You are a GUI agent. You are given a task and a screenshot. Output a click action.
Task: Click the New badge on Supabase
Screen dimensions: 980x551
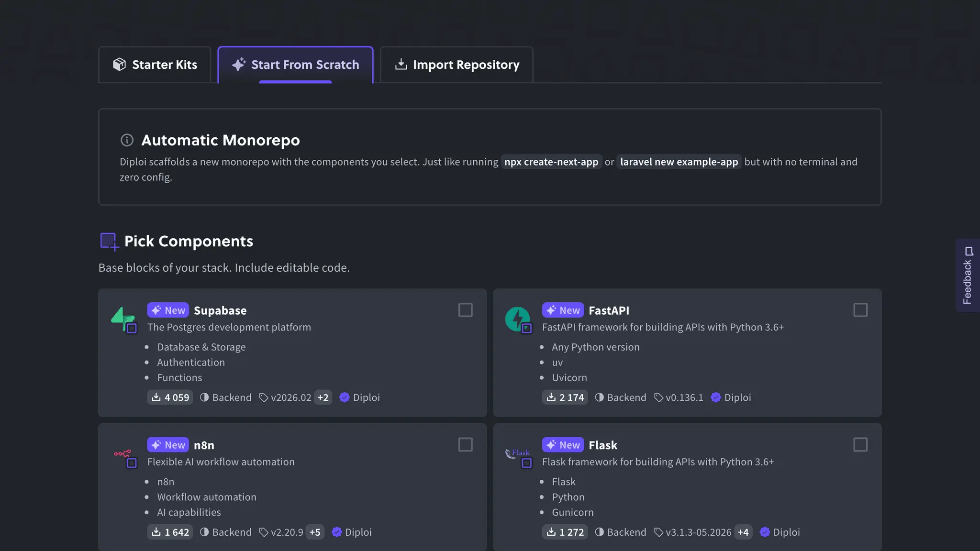coord(168,310)
